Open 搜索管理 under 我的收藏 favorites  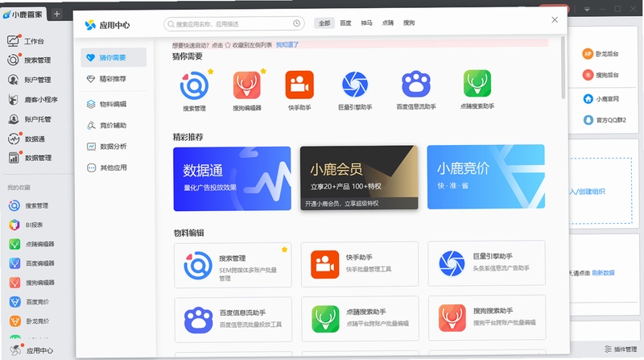click(x=29, y=205)
